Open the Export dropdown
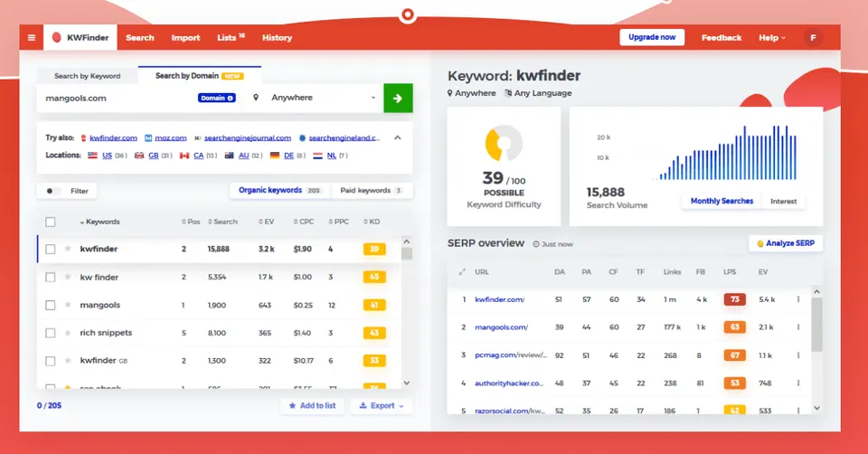 [382, 406]
